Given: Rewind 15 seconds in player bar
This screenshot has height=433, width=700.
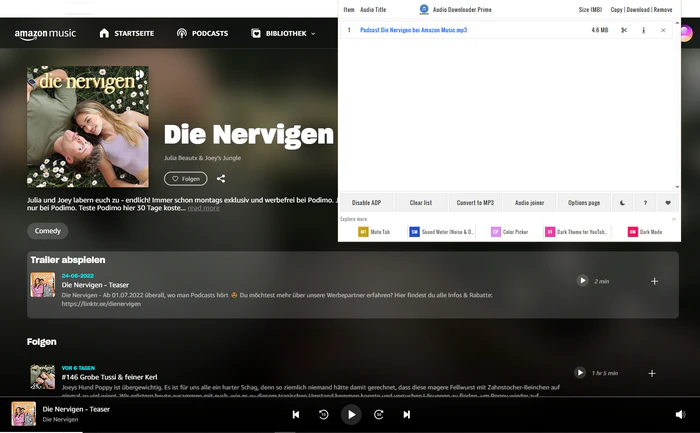Looking at the screenshot, I should tap(324, 415).
